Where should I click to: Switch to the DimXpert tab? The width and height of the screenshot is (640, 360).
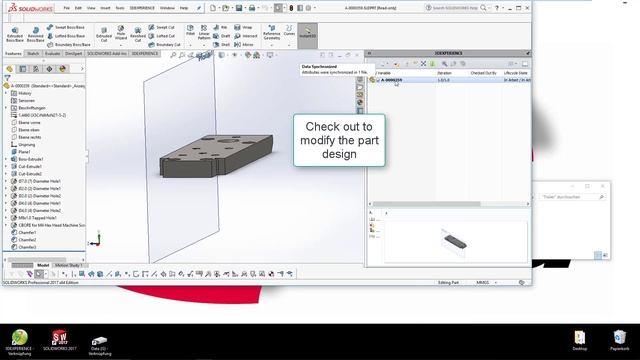coord(73,53)
